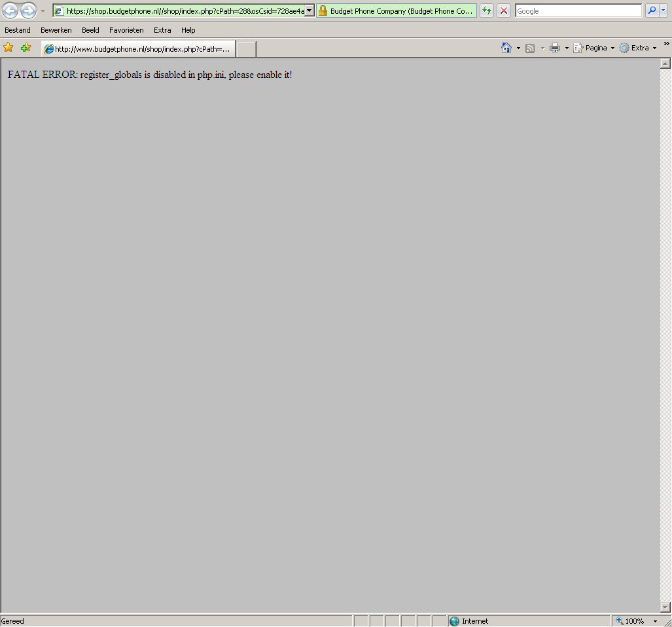This screenshot has height=627, width=672.
Task: Click the browser Back arrow button
Action: point(10,10)
